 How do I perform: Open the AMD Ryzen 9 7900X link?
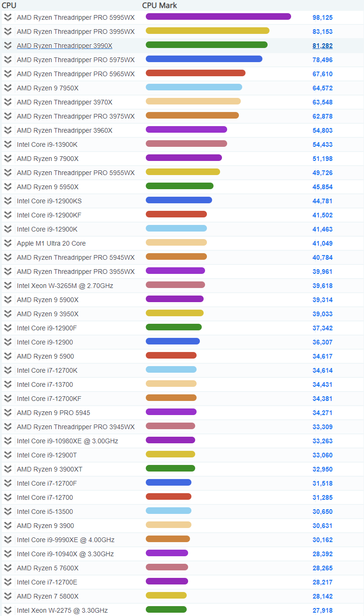coord(47,159)
